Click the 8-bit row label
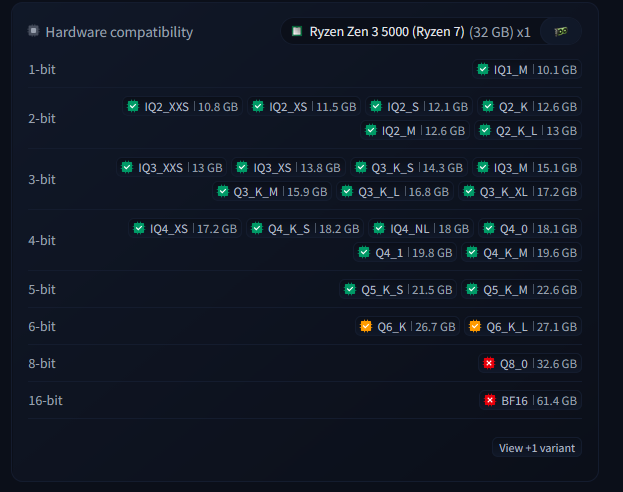 pyautogui.click(x=42, y=363)
